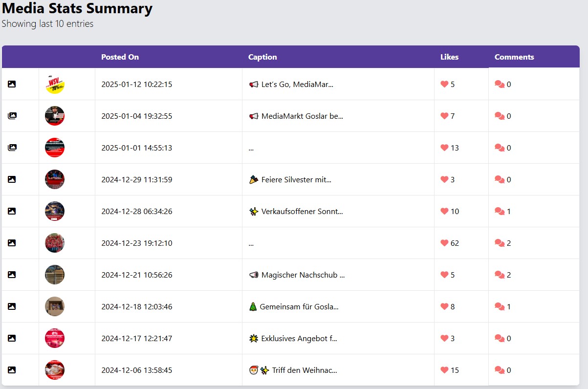Click the heart icon showing 13 likes
This screenshot has width=588, height=389.
(x=444, y=148)
